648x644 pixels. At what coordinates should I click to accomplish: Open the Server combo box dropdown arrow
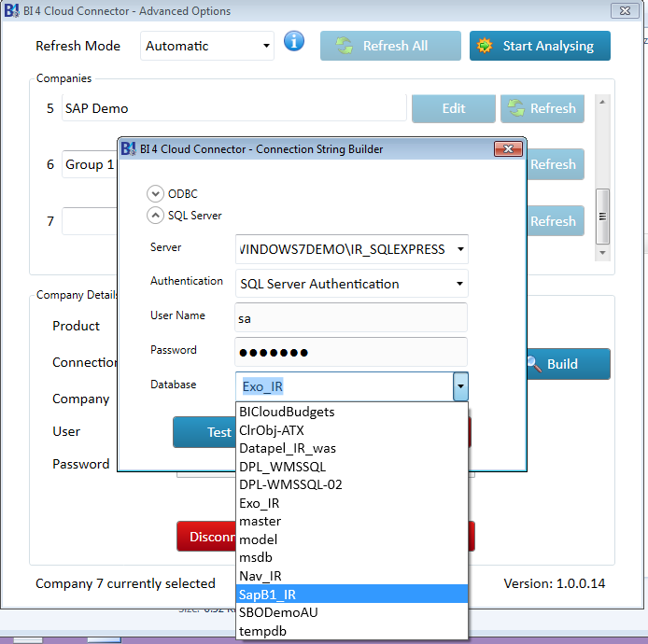(460, 249)
